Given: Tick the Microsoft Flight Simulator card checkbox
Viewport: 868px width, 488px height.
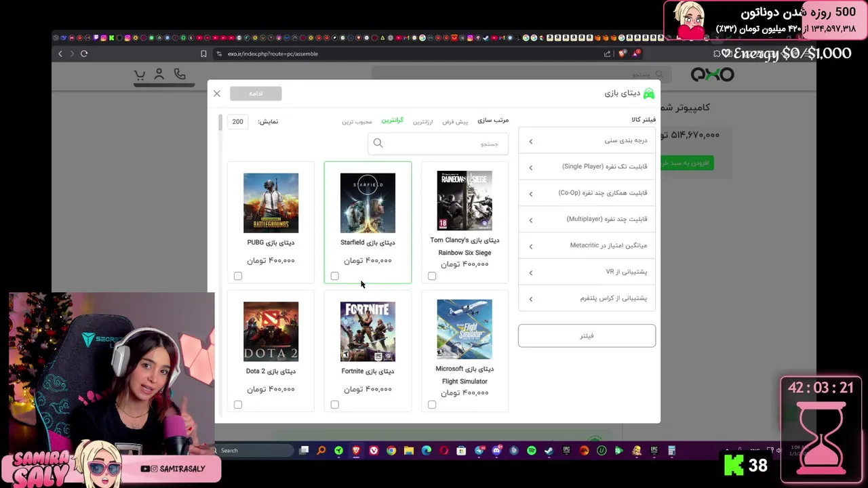Looking at the screenshot, I should click(432, 405).
